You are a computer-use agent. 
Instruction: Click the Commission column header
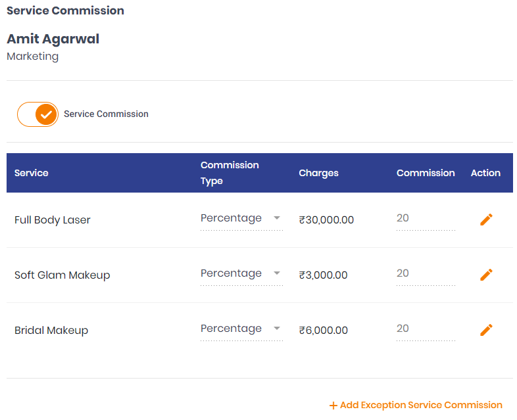(x=426, y=173)
